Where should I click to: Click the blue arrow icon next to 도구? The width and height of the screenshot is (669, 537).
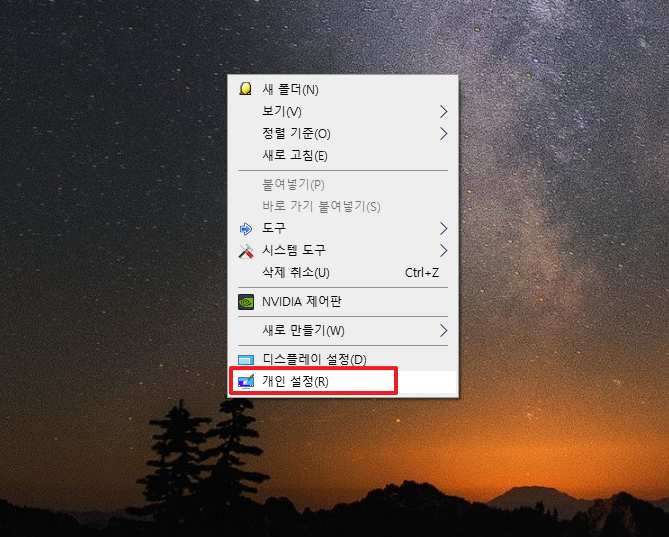pyautogui.click(x=246, y=229)
